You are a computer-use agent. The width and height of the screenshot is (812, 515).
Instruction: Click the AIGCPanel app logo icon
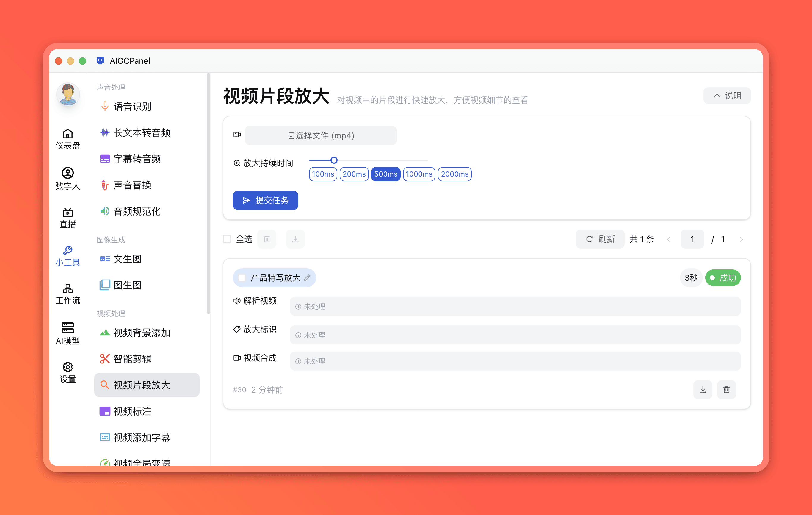[100, 61]
